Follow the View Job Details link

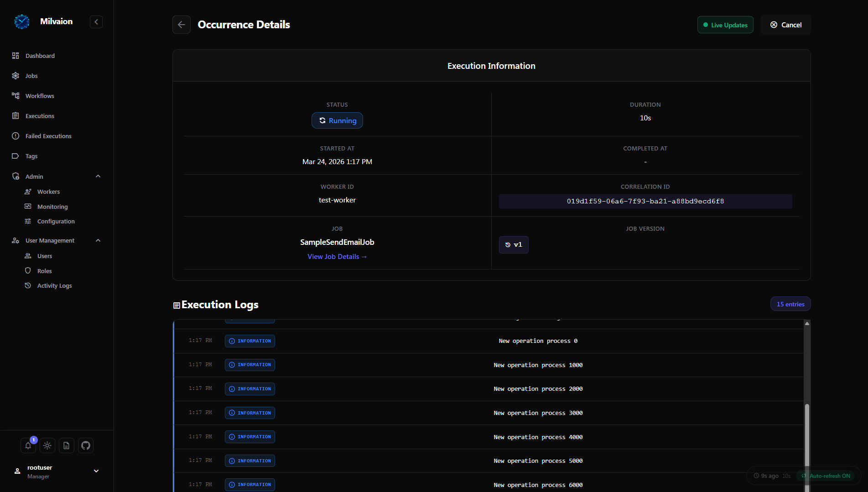click(337, 257)
